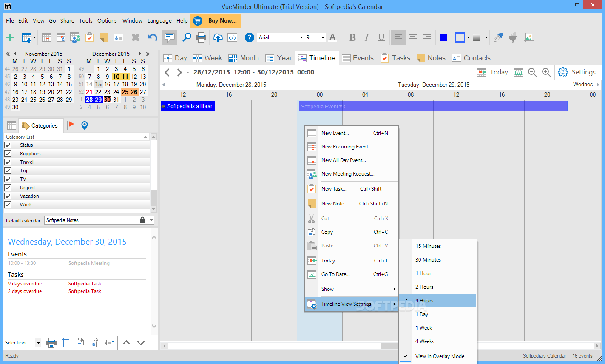Click the magnifier Search icon in toolbar

[x=187, y=37]
